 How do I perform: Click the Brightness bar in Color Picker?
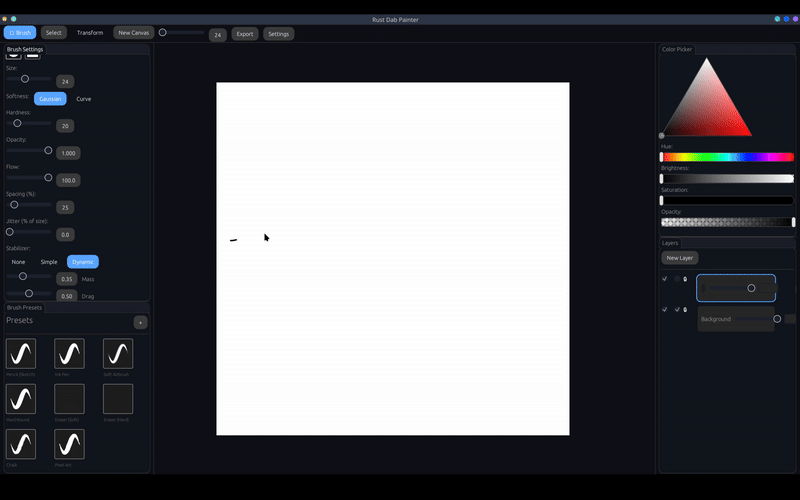[x=727, y=179]
